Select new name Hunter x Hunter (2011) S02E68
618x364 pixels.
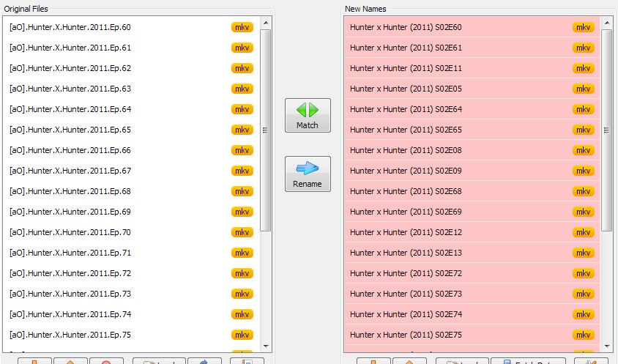point(472,191)
